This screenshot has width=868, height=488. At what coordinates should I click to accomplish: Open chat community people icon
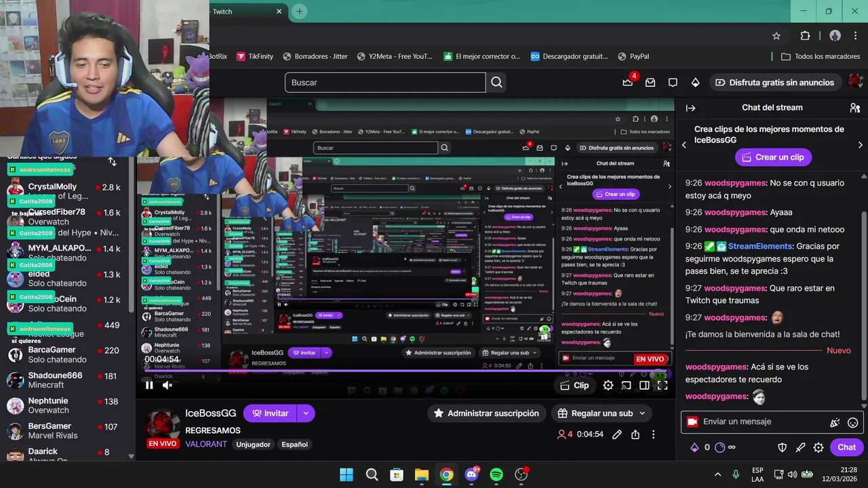[x=855, y=108]
